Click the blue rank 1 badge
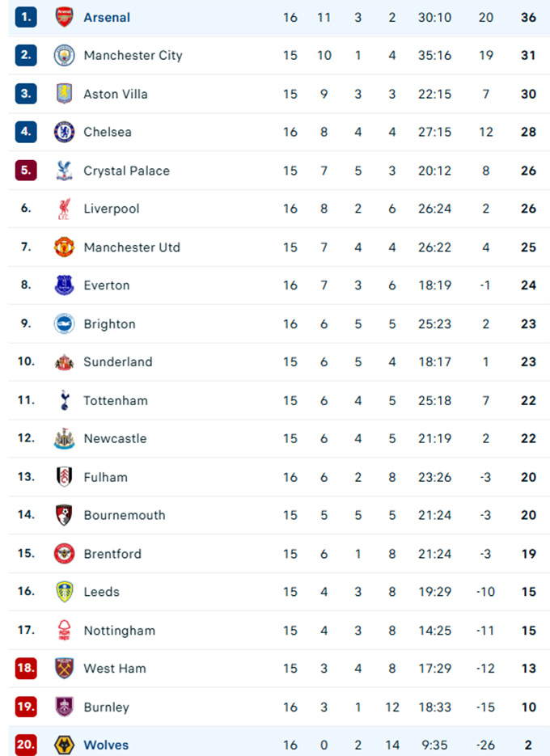550x756 pixels. 26,17
